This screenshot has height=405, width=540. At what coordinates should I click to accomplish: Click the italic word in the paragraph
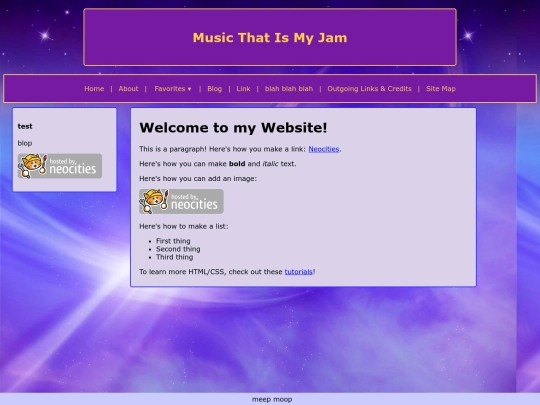click(270, 164)
